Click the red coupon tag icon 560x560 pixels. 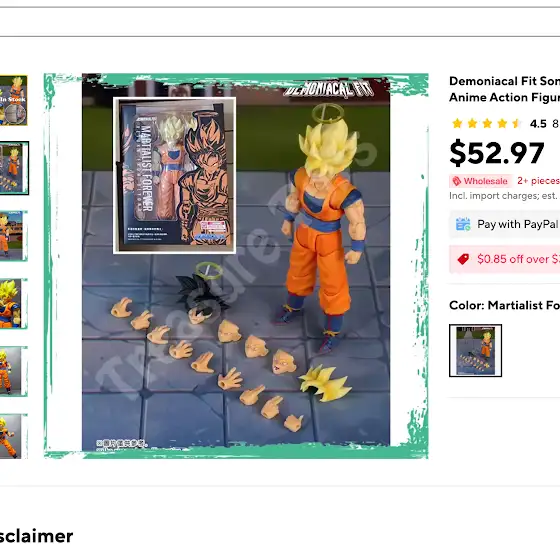(463, 259)
